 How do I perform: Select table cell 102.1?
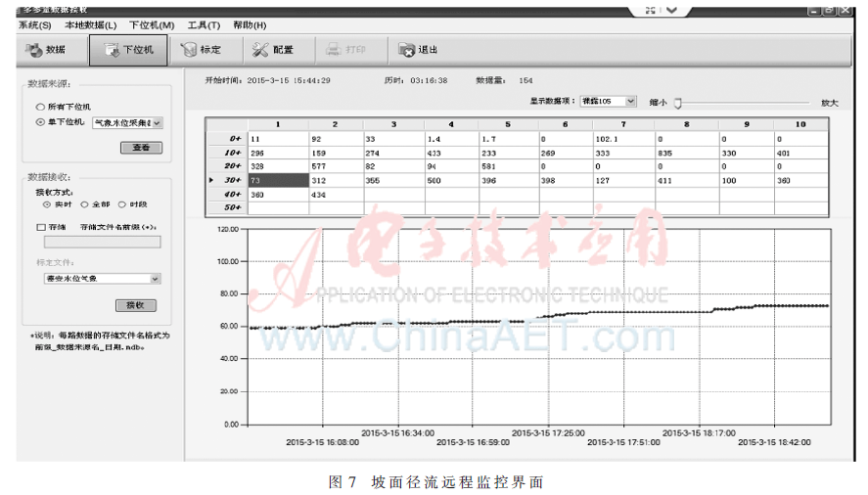coord(623,139)
